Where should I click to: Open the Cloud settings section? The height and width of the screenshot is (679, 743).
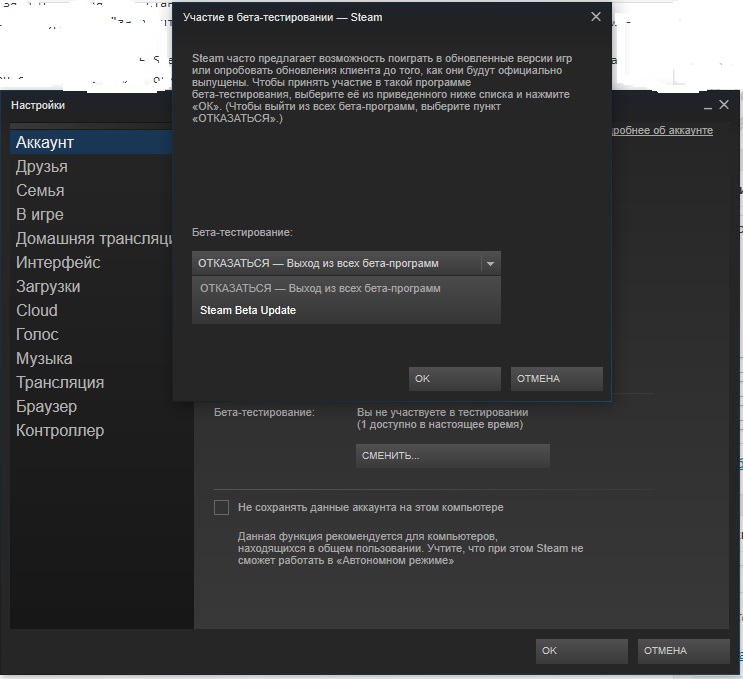tap(91, 310)
